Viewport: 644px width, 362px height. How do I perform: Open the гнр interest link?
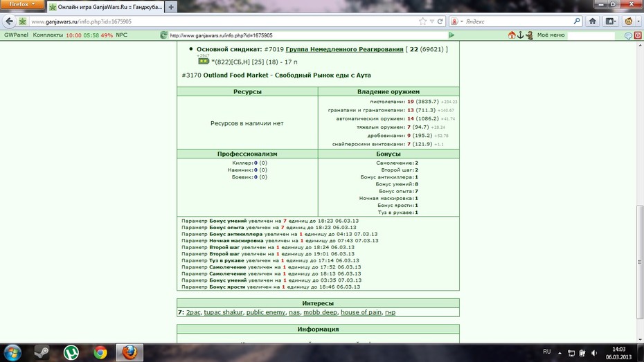(390, 312)
